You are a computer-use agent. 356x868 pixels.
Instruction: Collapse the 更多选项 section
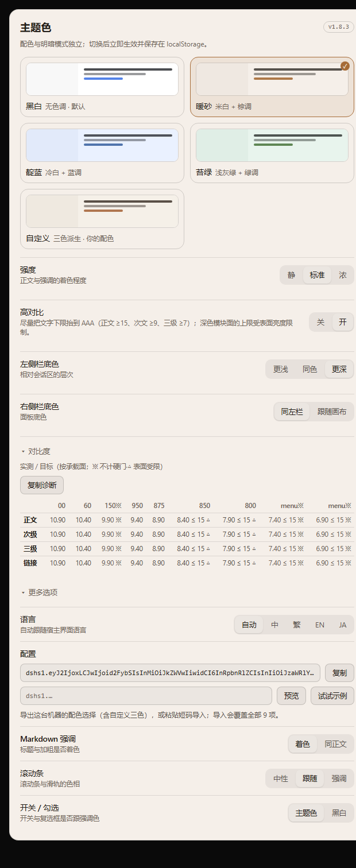pyautogui.click(x=39, y=592)
